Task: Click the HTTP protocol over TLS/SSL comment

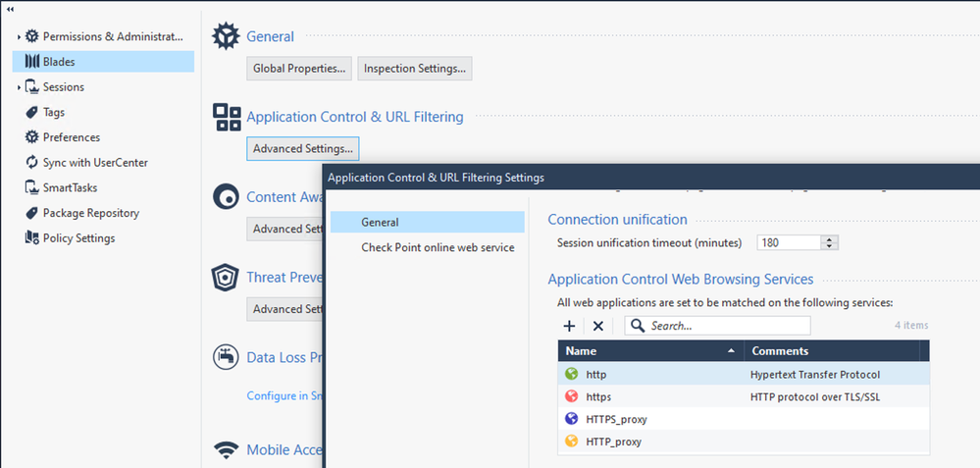Action: (x=814, y=396)
